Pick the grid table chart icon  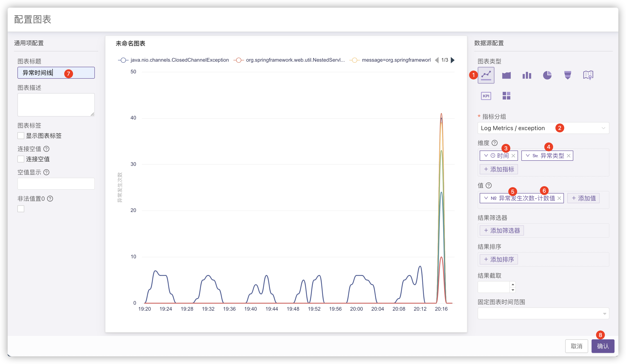click(x=506, y=96)
